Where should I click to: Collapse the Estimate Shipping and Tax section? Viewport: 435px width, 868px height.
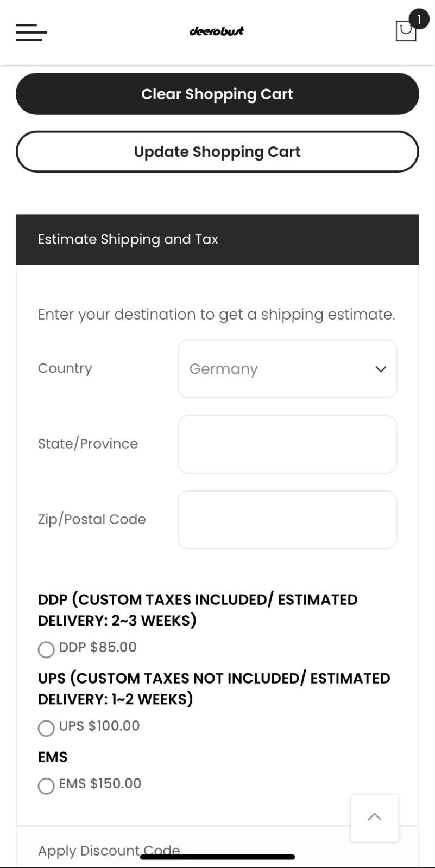(x=217, y=239)
